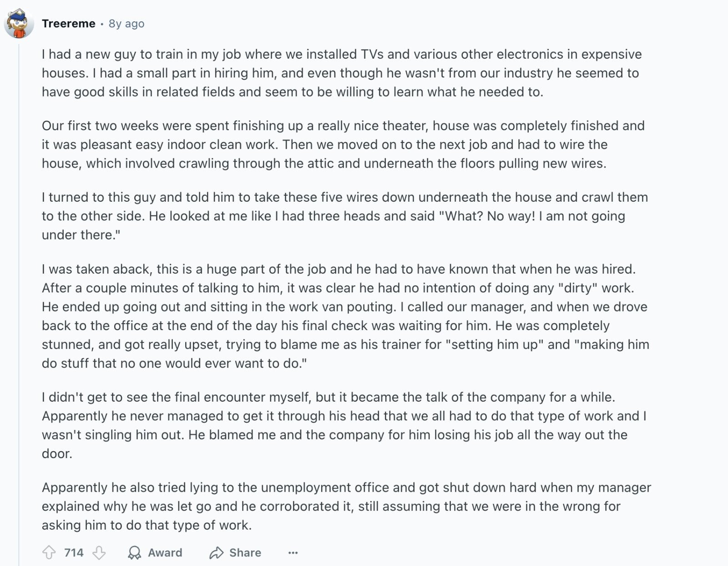This screenshot has height=566, width=728.
Task: Click the "Award" label text
Action: 165,552
